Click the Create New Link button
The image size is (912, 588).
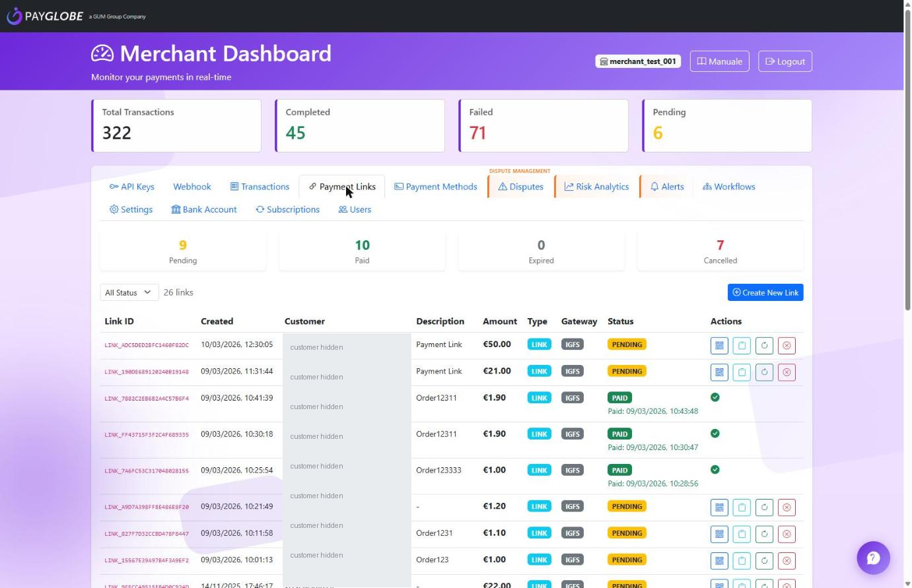pos(765,292)
